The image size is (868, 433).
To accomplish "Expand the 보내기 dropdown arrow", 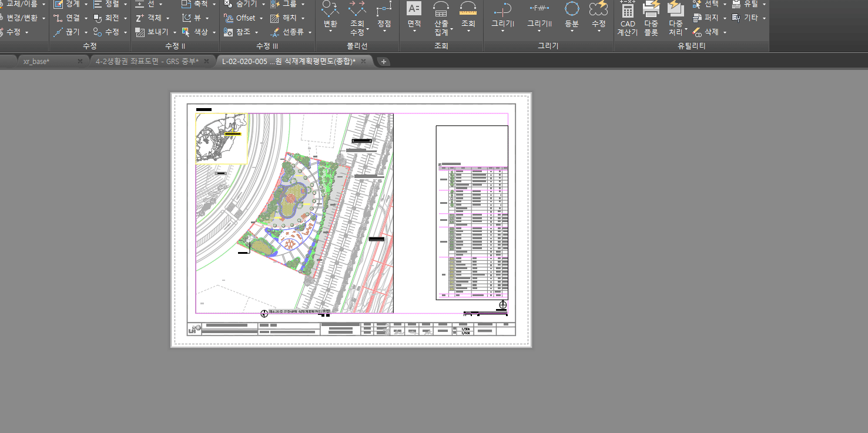I will point(175,32).
